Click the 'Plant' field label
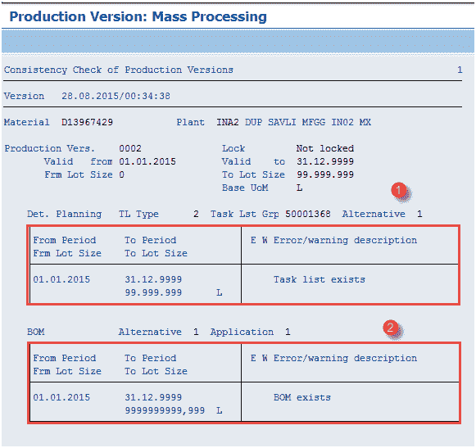The image size is (476, 448). 191,122
